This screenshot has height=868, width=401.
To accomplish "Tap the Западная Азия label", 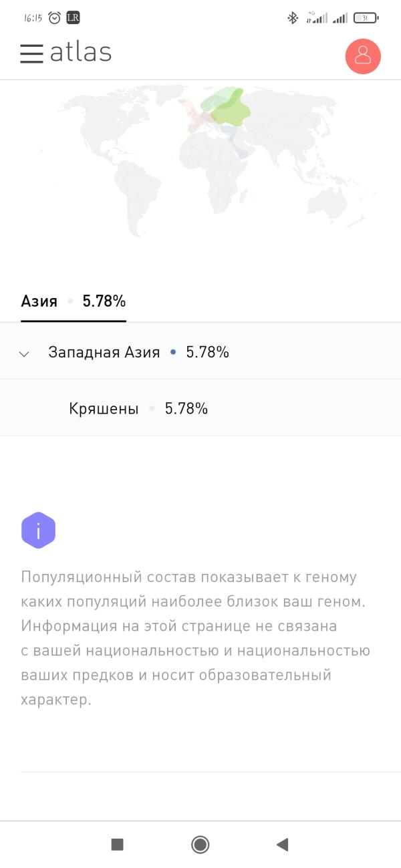I will tap(104, 352).
